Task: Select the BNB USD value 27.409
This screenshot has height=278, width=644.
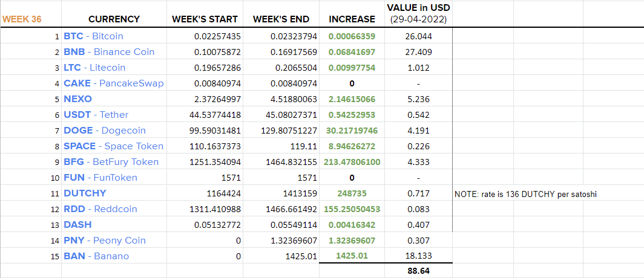Action: pyautogui.click(x=418, y=51)
